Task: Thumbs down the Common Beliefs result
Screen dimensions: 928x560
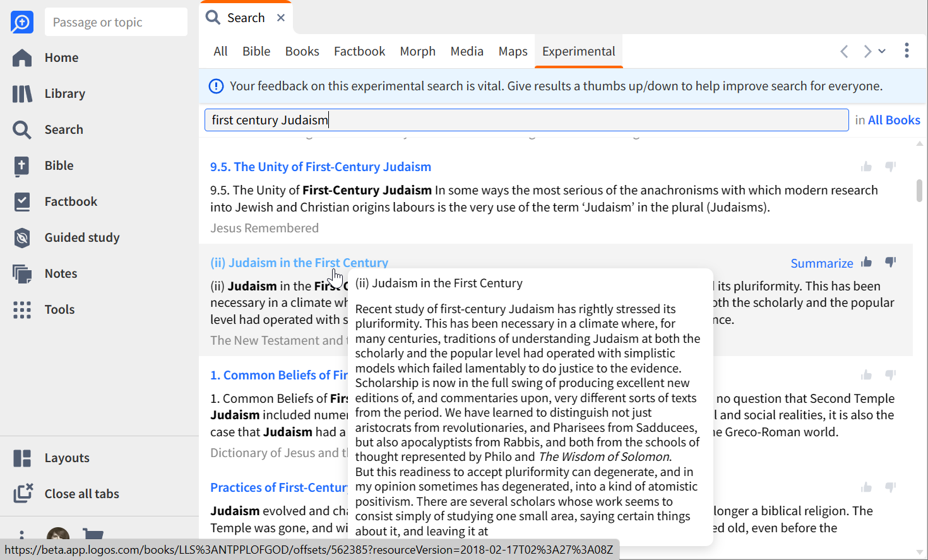Action: (x=891, y=375)
